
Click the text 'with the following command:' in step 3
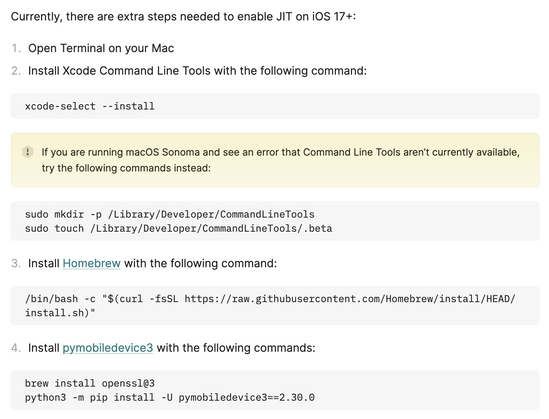coord(200,263)
